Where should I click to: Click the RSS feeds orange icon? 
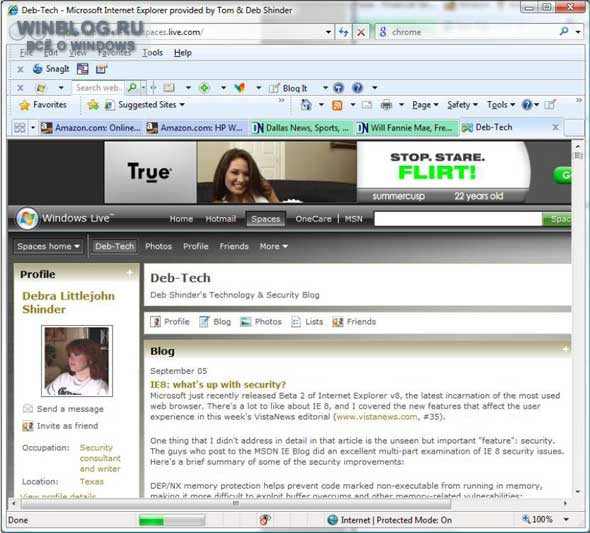pyautogui.click(x=337, y=105)
